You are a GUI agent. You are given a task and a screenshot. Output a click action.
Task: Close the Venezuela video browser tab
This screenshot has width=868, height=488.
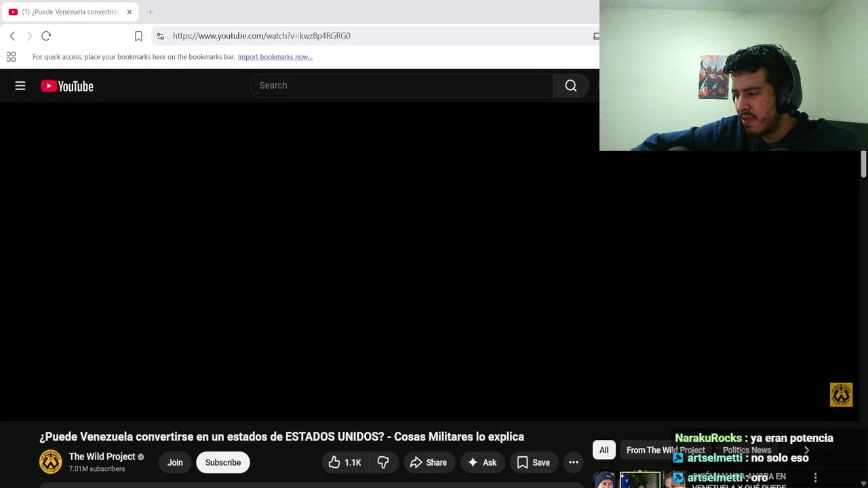(x=129, y=12)
